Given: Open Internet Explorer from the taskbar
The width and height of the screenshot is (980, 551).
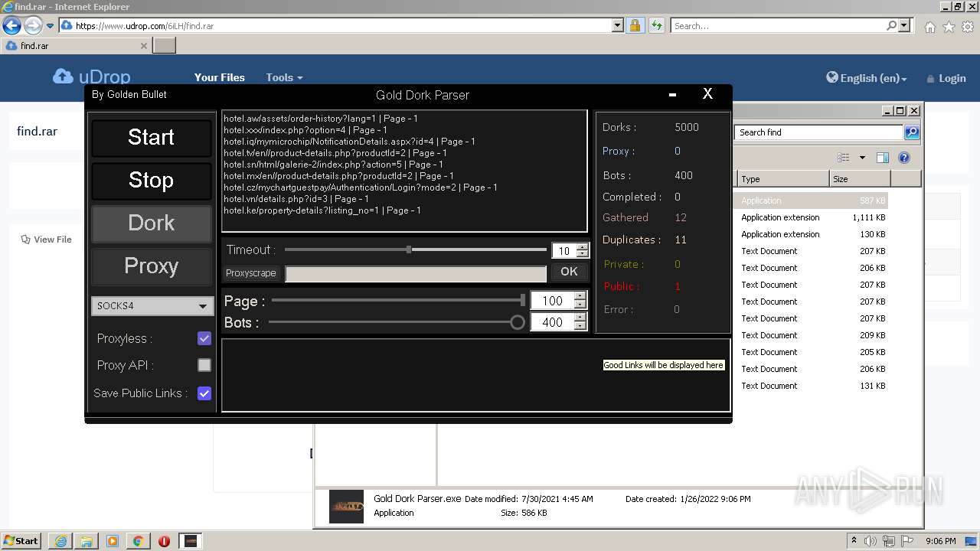Looking at the screenshot, I should [x=60, y=541].
